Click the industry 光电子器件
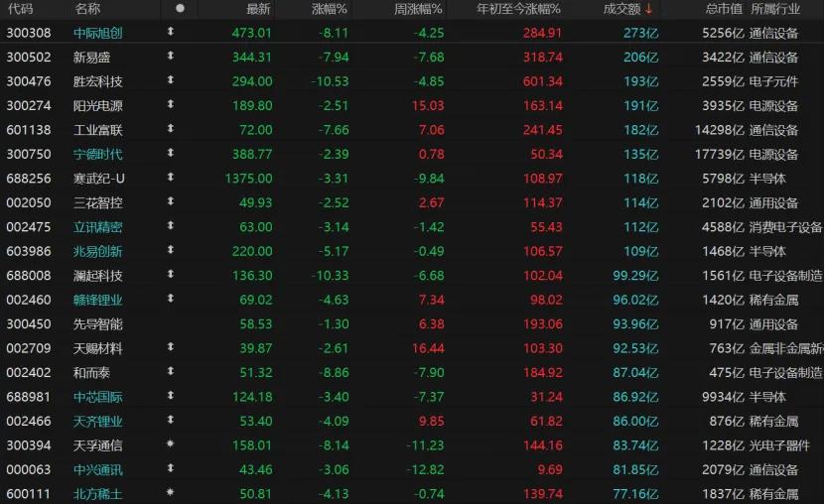Screen dimensions: 825x504 (779, 445)
